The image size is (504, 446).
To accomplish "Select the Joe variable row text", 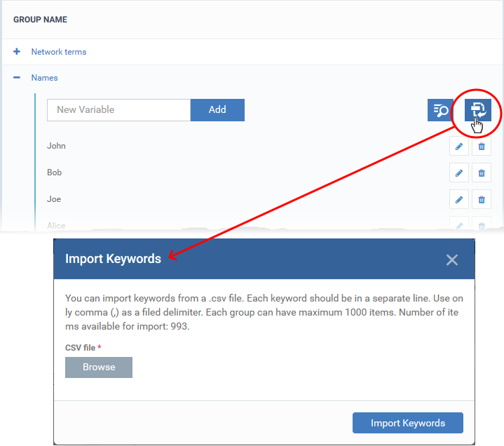I will coord(54,199).
